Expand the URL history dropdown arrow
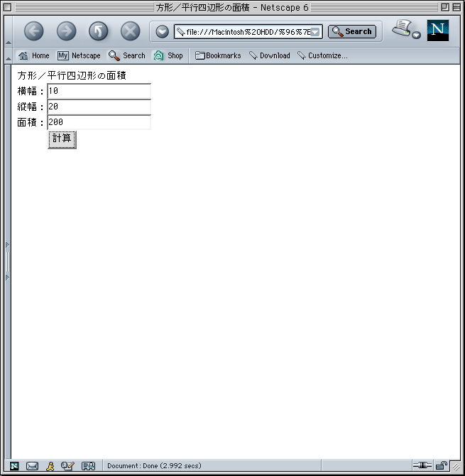465x476 pixels. 315,32
